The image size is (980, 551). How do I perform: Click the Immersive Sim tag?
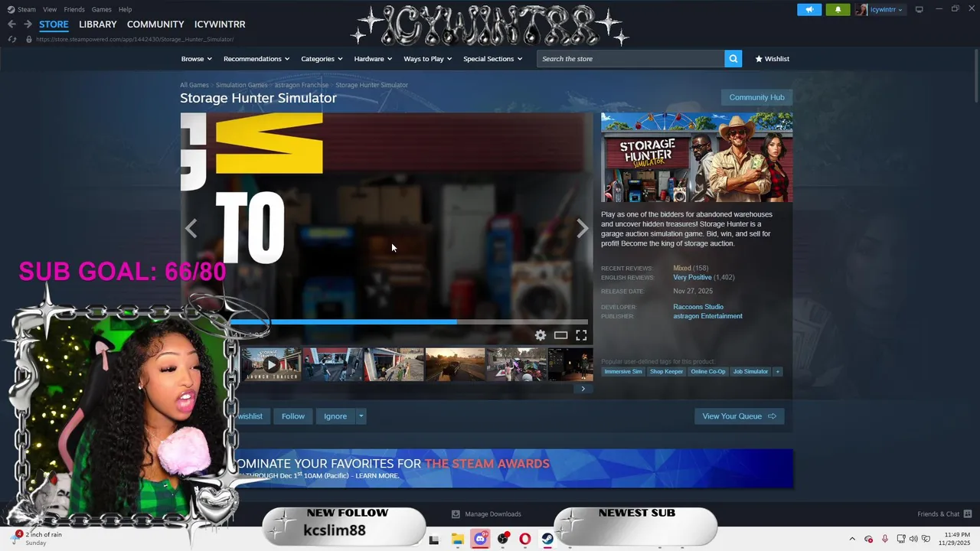coord(623,372)
